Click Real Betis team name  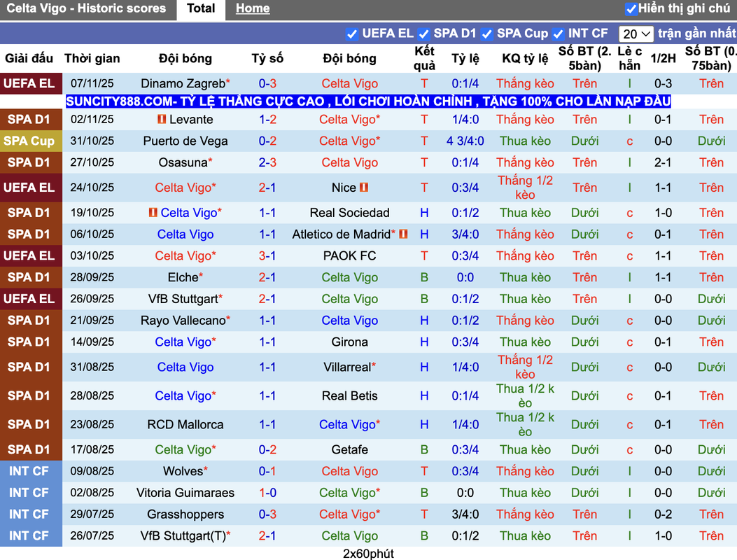point(350,396)
